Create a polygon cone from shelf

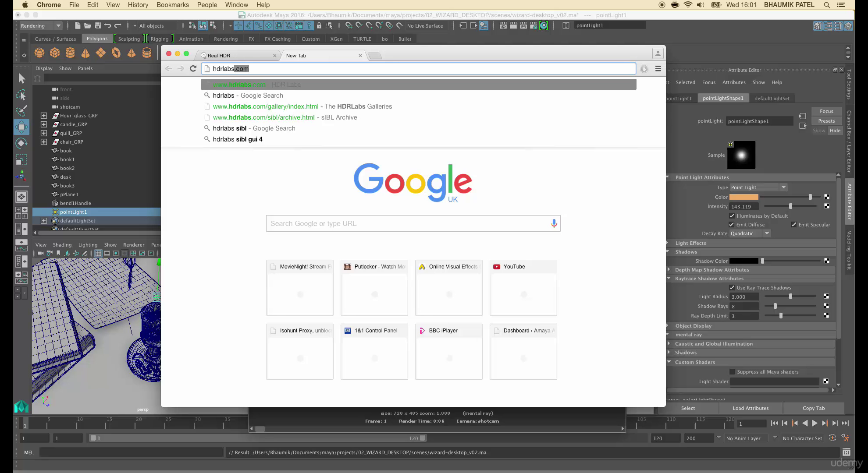(85, 53)
